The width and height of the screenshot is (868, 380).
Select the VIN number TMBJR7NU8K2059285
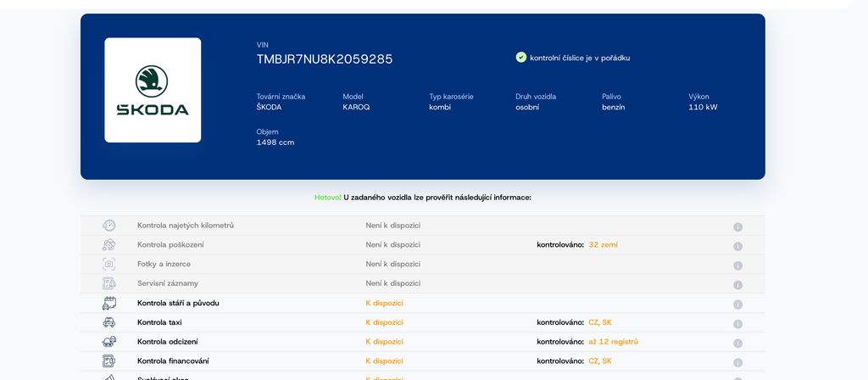coord(325,59)
